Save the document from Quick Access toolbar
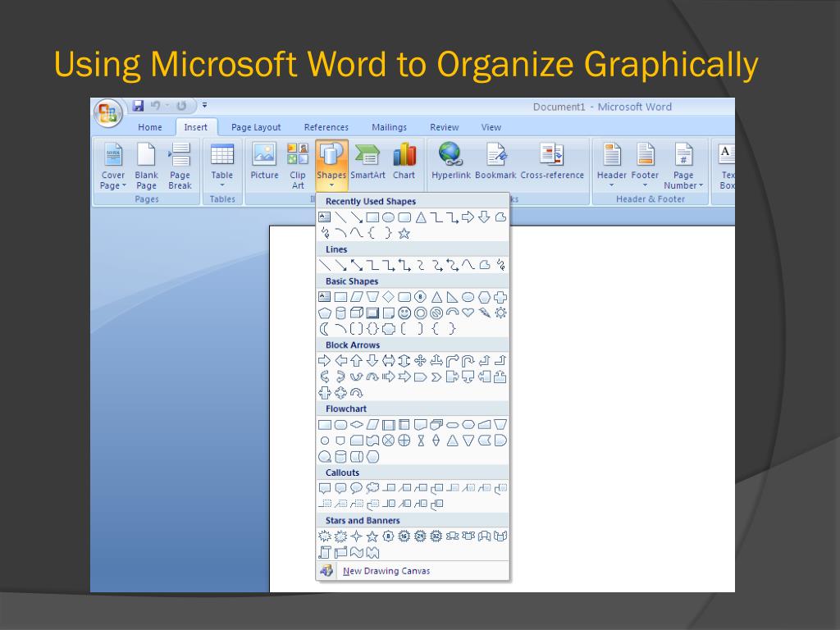840x630 pixels. pos(138,106)
